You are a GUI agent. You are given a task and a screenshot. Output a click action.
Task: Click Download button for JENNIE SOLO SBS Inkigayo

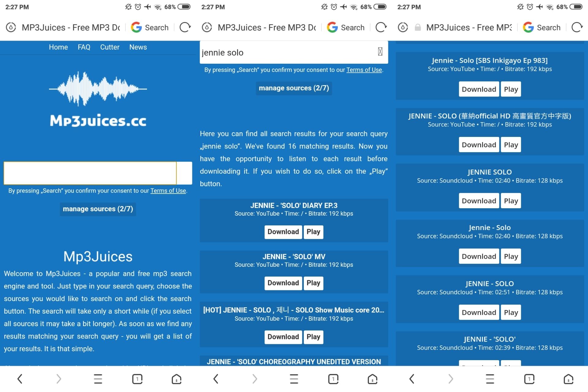coord(479,89)
